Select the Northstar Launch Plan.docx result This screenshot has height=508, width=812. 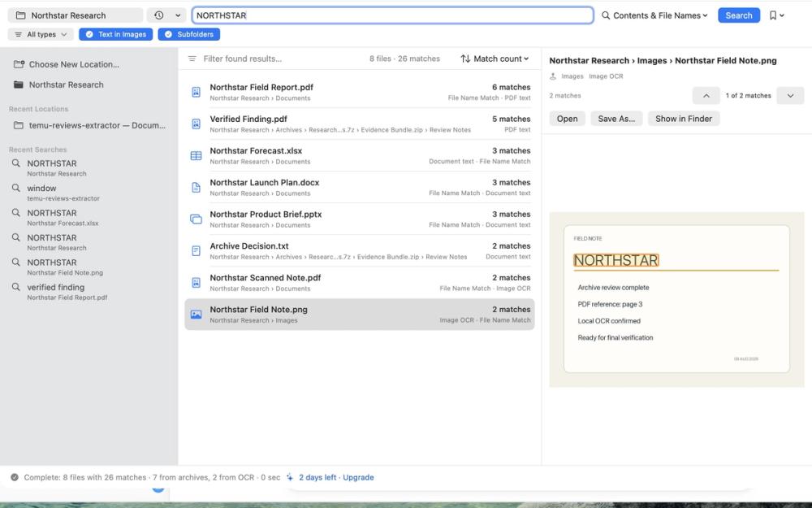(x=360, y=187)
